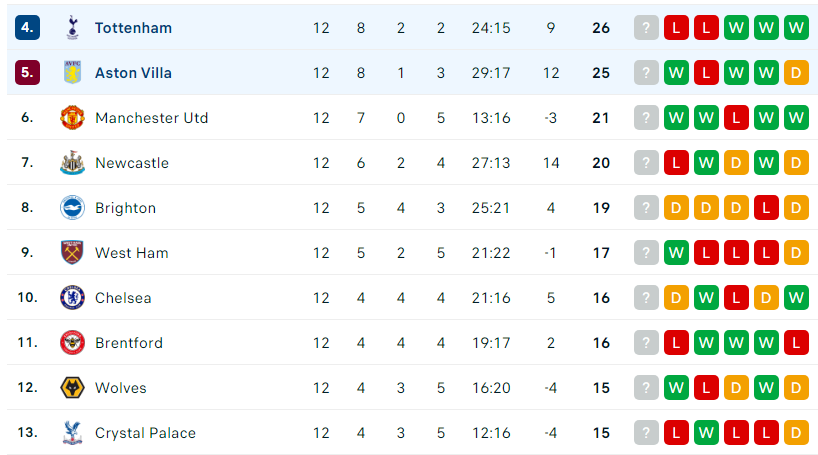The width and height of the screenshot is (818, 455).
Task: Open the Crystal Palace team name
Action: [145, 433]
